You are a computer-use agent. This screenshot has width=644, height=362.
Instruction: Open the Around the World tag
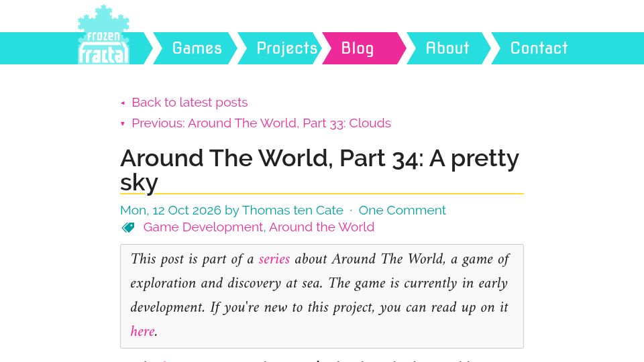(x=321, y=227)
